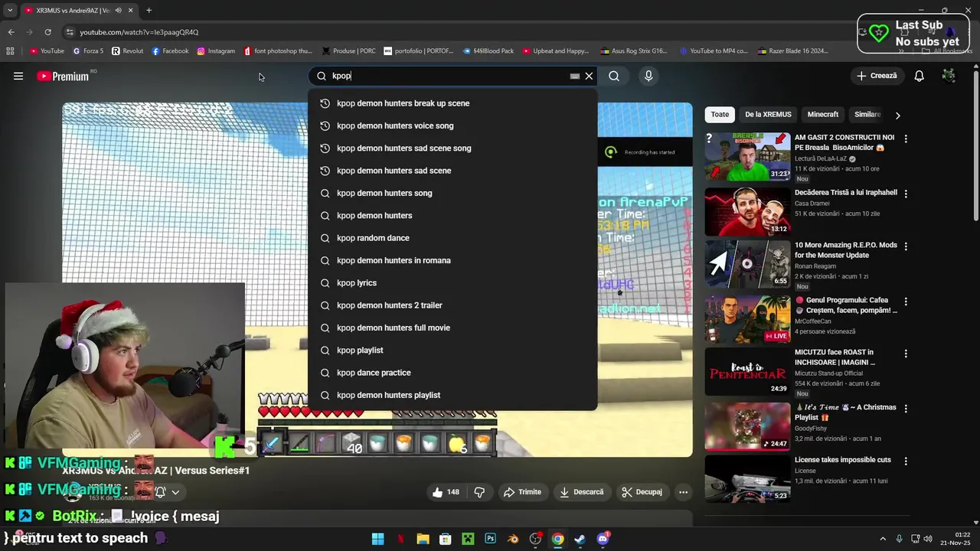Image resolution: width=980 pixels, height=551 pixels.
Task: Choose suggestion kpop demon hunters full movie
Action: (452, 328)
